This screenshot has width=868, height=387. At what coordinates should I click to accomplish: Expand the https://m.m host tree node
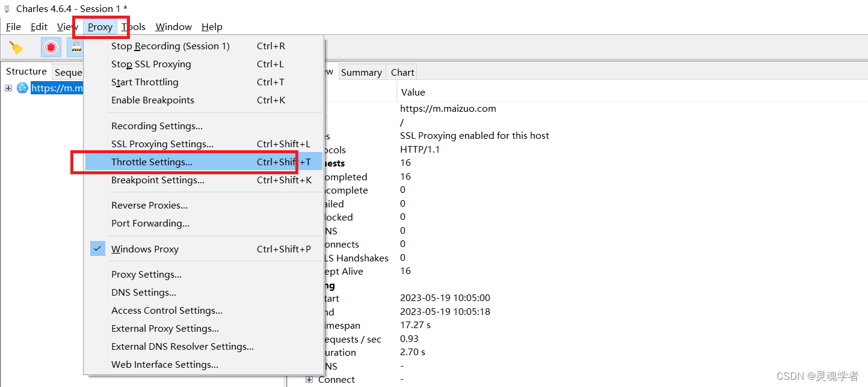[x=8, y=88]
